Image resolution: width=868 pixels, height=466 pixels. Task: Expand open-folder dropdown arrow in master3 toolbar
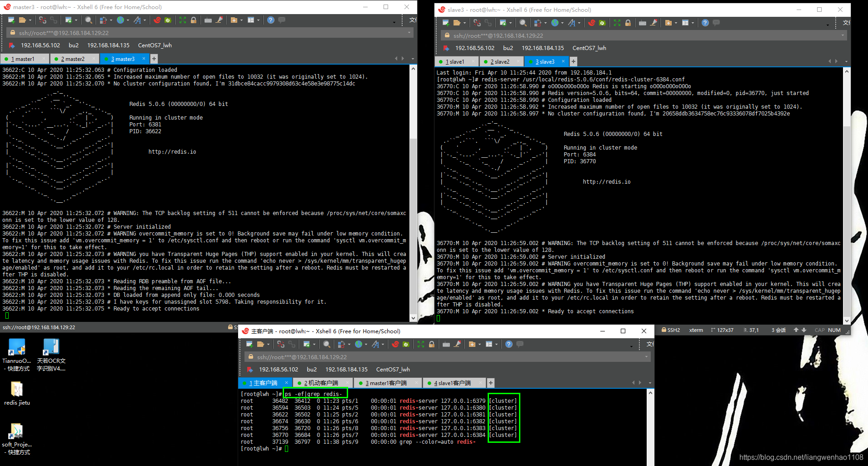(x=30, y=20)
